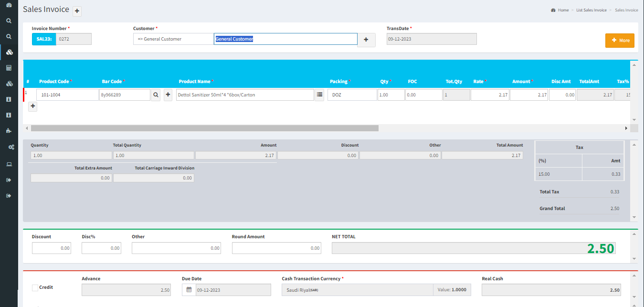Add a new customer with the plus button
Image resolution: width=644 pixels, height=307 pixels.
(x=366, y=40)
